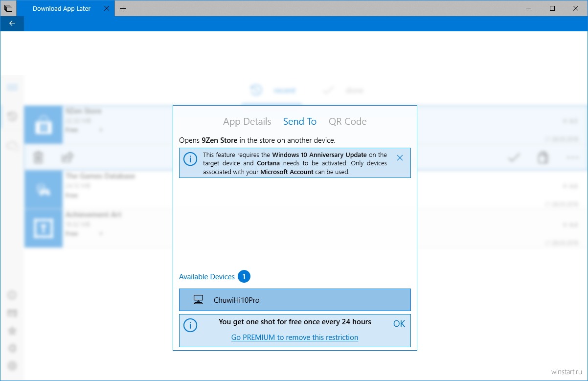
Task: Click the Available Devices label
Action: 207,277
